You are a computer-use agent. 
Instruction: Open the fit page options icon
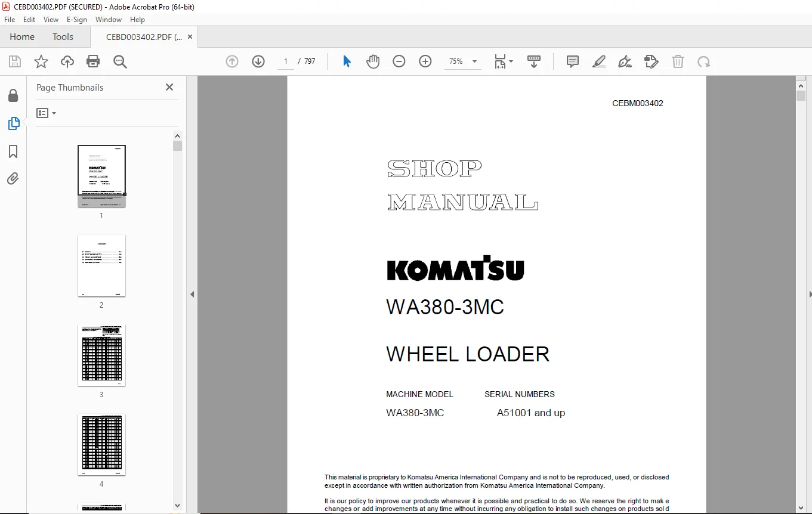(503, 61)
